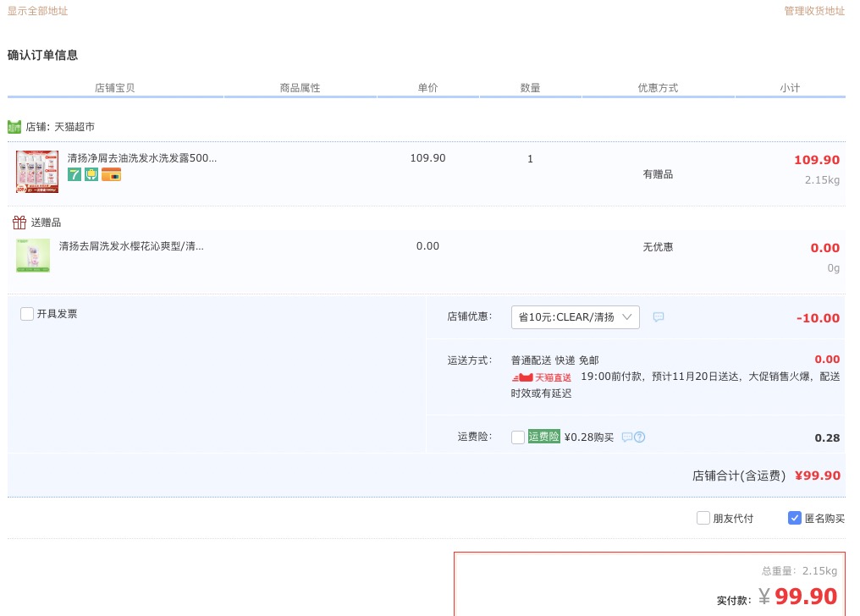Click the red 0.00 shipping fee amount
860x616 pixels.
click(828, 360)
